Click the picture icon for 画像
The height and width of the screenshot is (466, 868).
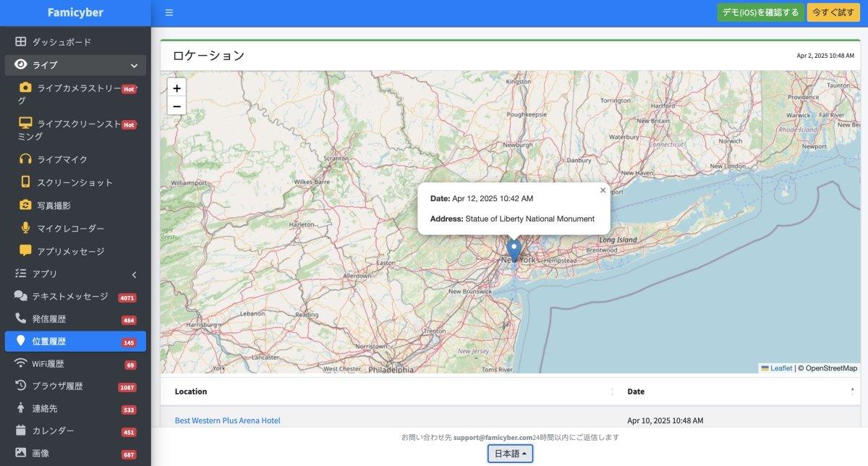coord(21,453)
